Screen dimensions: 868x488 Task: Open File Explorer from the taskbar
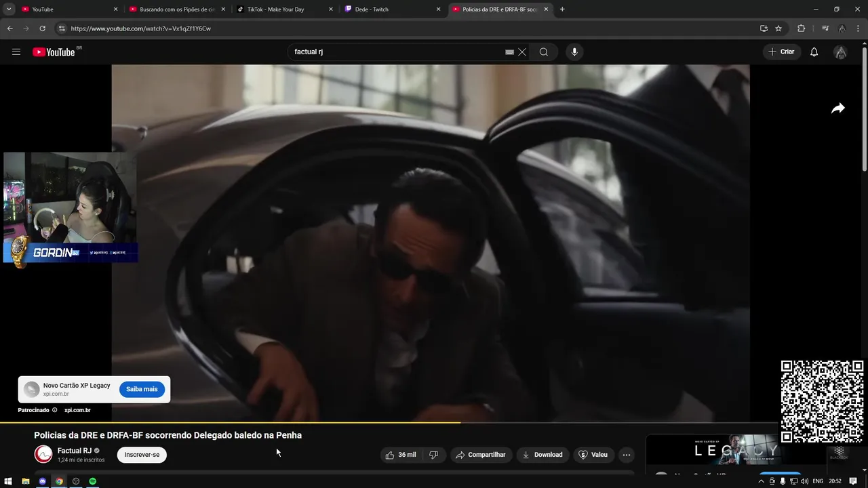(x=25, y=481)
